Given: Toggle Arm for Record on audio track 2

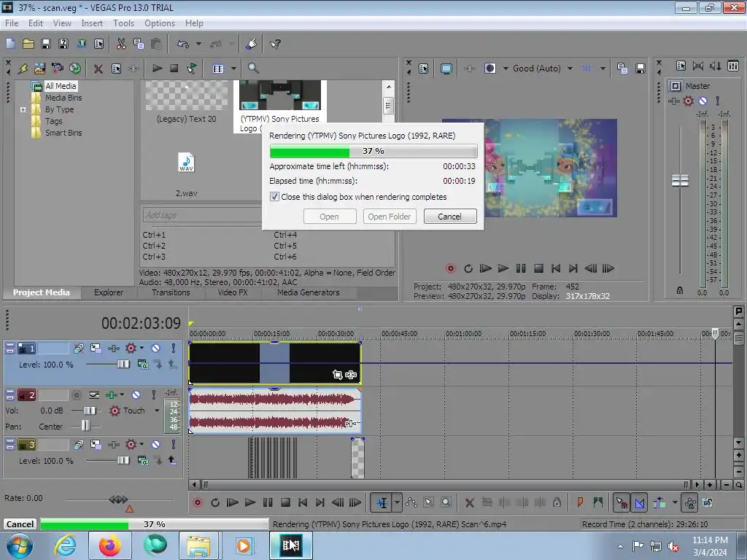Looking at the screenshot, I should tap(76, 395).
